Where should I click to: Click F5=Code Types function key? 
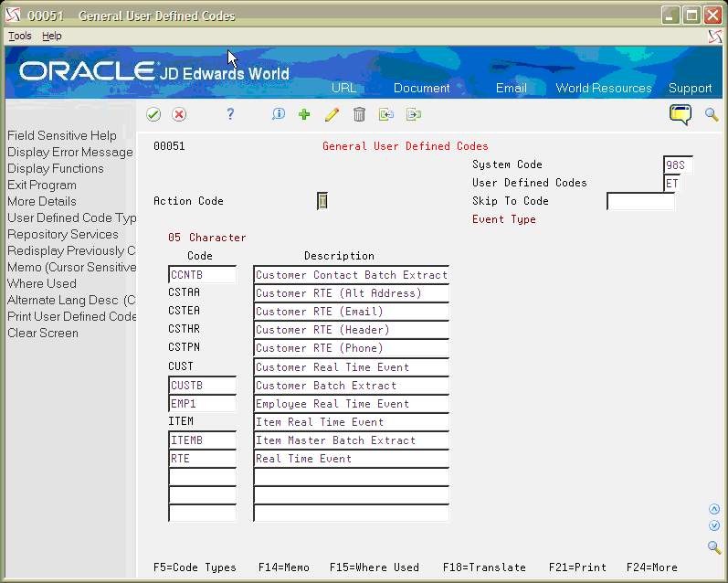195,567
